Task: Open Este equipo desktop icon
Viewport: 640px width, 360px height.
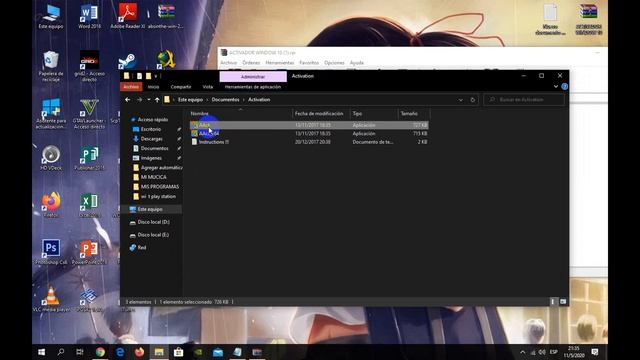Action: pos(51,16)
